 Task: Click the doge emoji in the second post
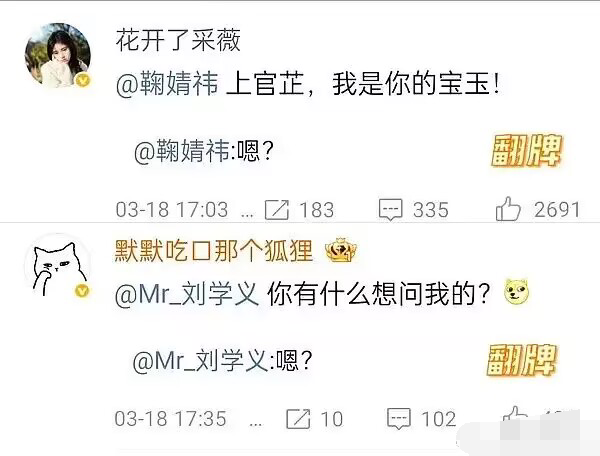[x=517, y=292]
